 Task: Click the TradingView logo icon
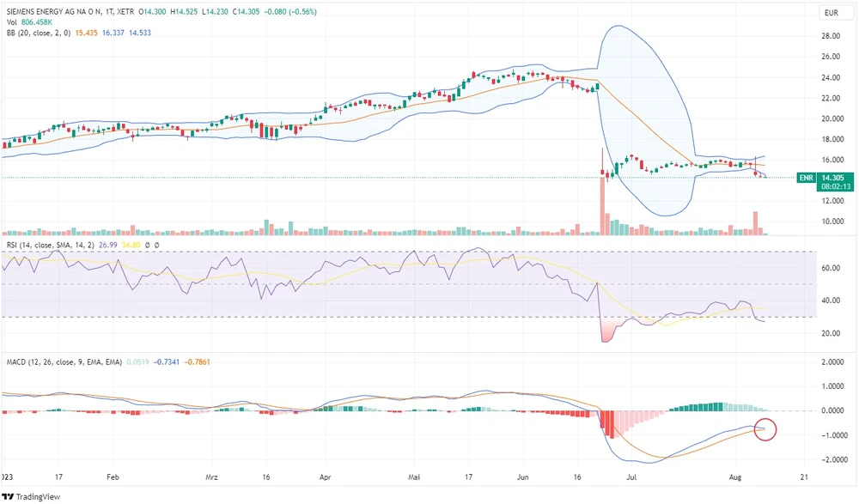point(10,495)
